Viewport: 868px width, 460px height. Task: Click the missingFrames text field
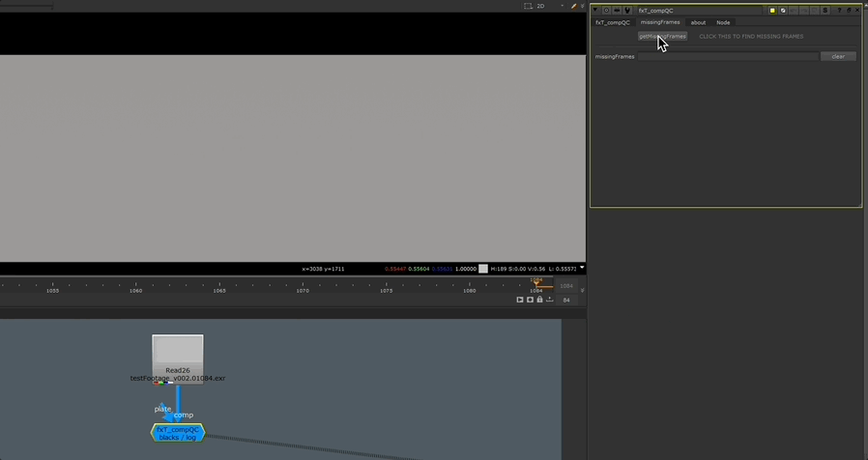(727, 57)
